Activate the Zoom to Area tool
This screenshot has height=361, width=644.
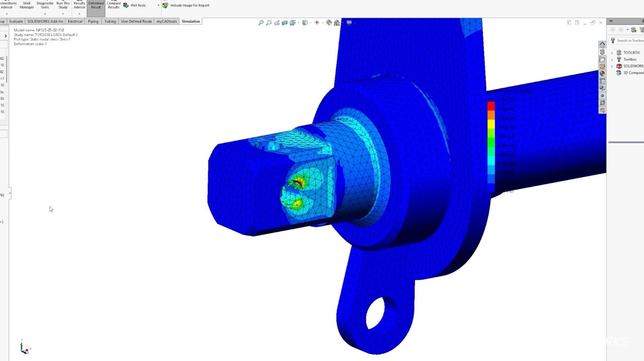pyautogui.click(x=269, y=23)
